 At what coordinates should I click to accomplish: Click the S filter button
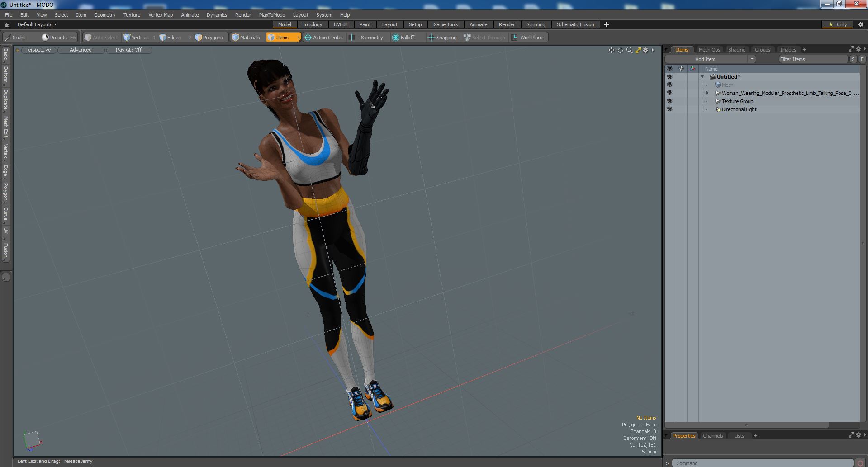point(853,59)
